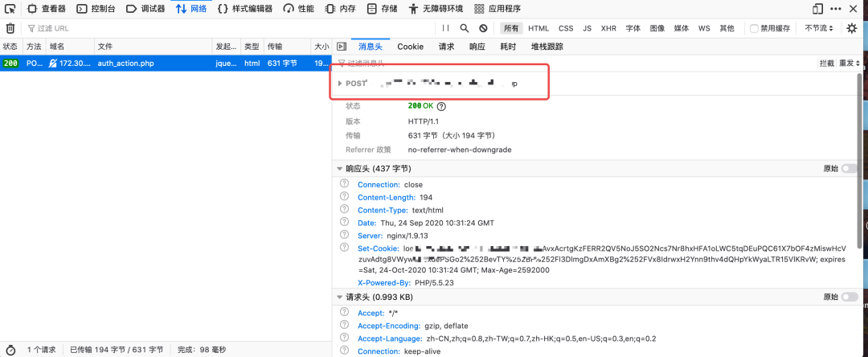This screenshot has width=868, height=357.
Task: Select the auth_action.php request row
Action: coord(166,64)
